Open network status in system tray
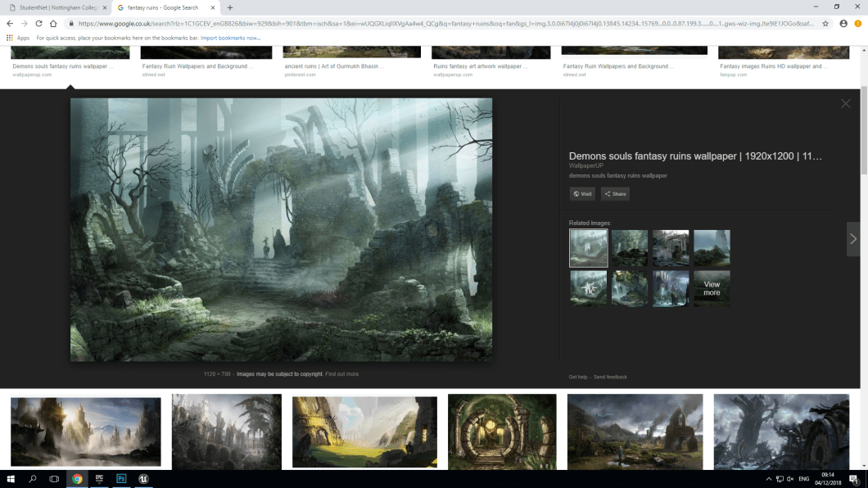The width and height of the screenshot is (868, 488). 780,479
